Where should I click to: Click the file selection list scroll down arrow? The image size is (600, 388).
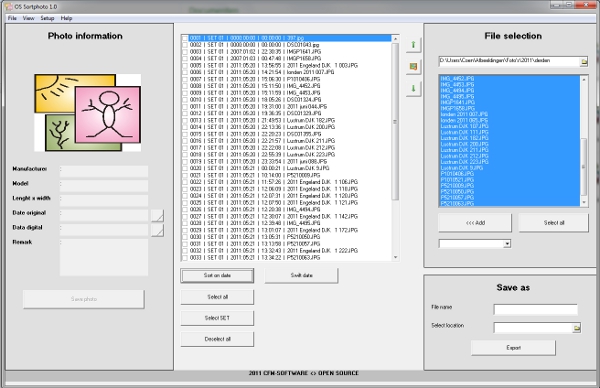tap(584, 202)
